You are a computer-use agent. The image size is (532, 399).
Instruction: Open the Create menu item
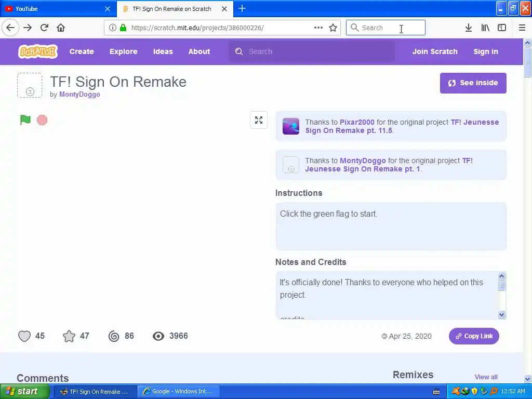[82, 51]
